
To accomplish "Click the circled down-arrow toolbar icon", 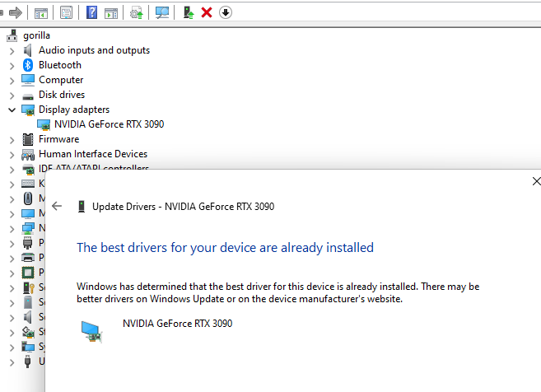I will [x=226, y=13].
